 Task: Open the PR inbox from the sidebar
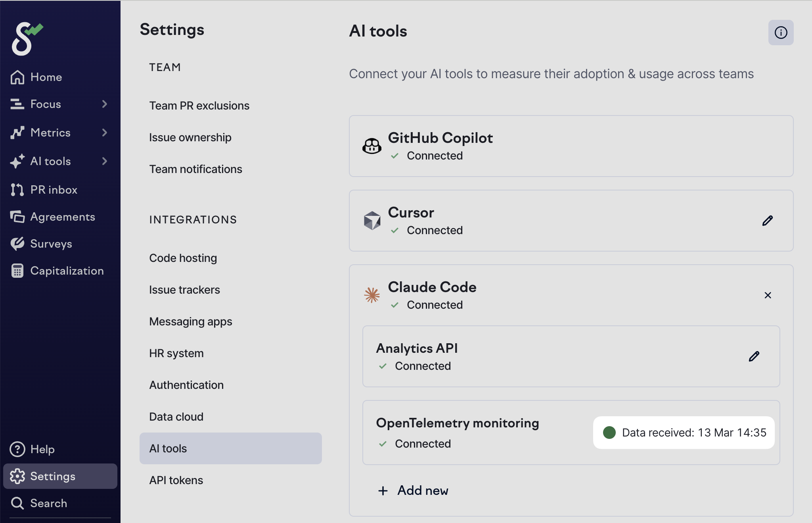point(54,190)
